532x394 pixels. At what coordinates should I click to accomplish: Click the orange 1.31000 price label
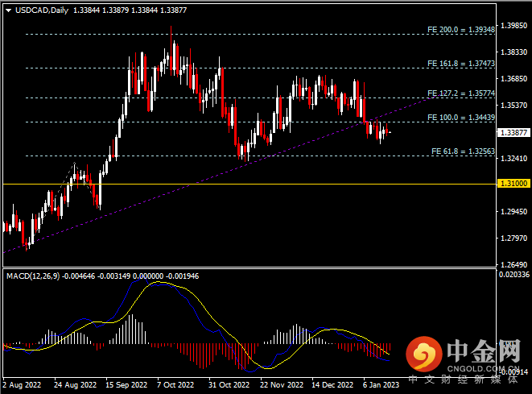coord(513,185)
